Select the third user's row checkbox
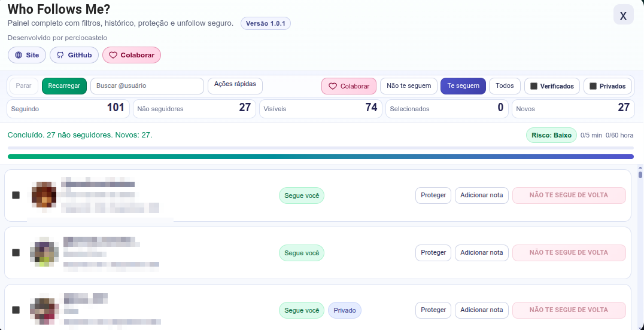The image size is (644, 330). (x=16, y=310)
